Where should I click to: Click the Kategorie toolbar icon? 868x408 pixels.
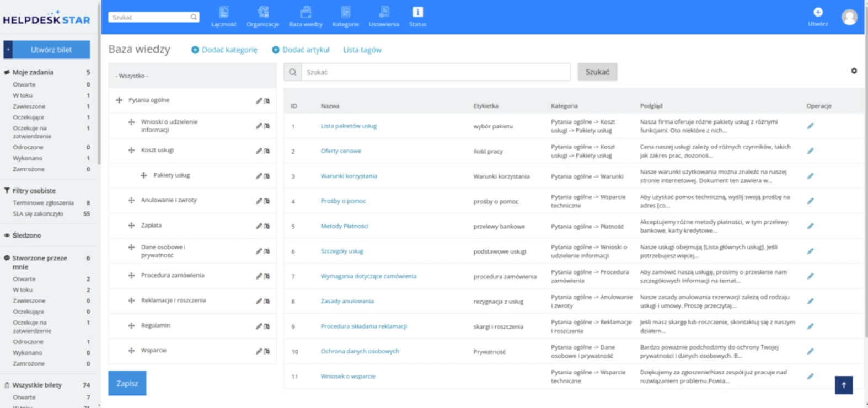point(345,12)
